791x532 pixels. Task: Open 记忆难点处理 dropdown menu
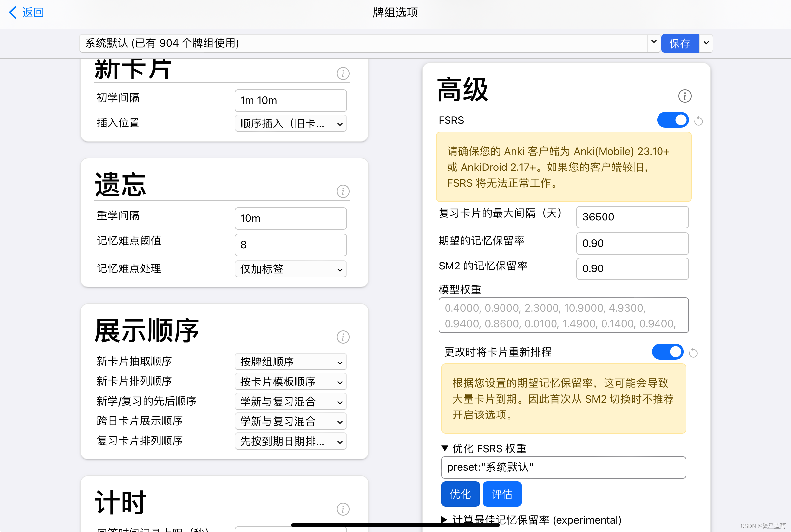point(290,269)
